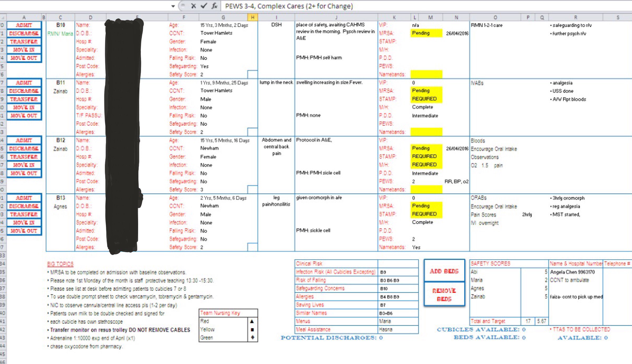Select the 'Safeguarding Concerns' clinical risk row
The width and height of the screenshot is (632, 364).
(x=356, y=288)
